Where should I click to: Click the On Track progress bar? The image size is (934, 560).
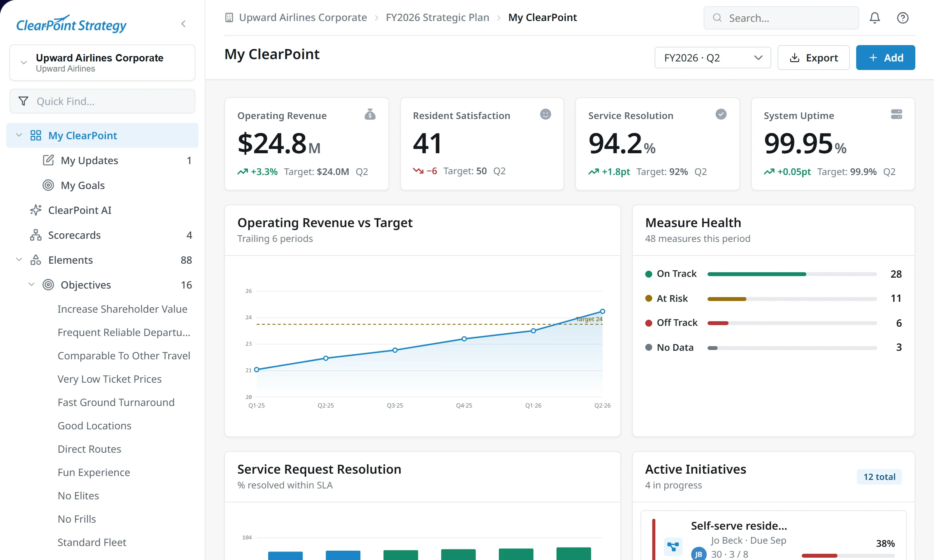click(792, 274)
